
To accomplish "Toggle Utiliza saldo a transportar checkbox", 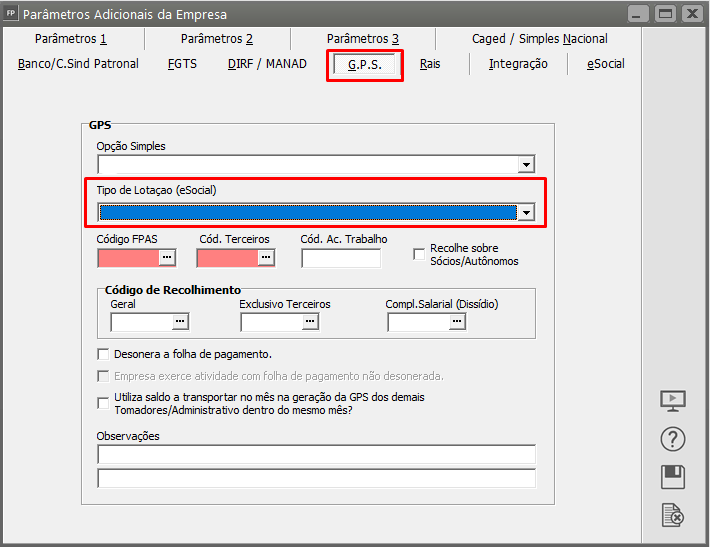I will [x=103, y=403].
